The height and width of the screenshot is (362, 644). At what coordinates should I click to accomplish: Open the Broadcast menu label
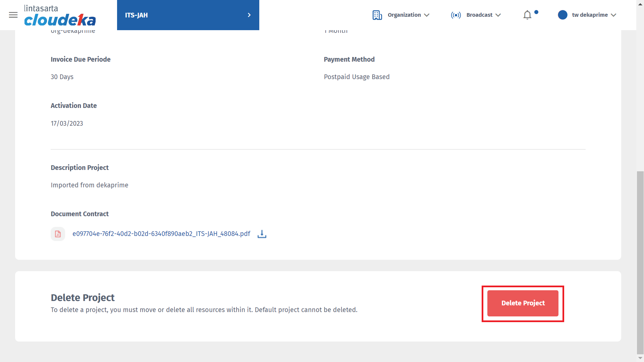coord(479,15)
